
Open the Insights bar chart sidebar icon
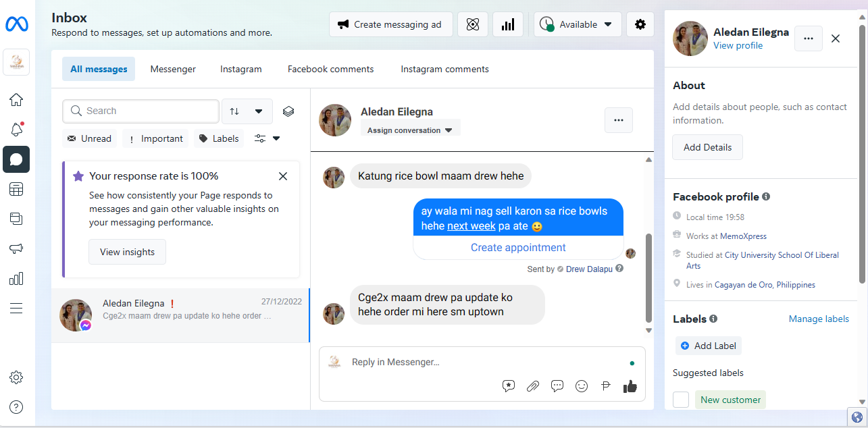coord(16,278)
